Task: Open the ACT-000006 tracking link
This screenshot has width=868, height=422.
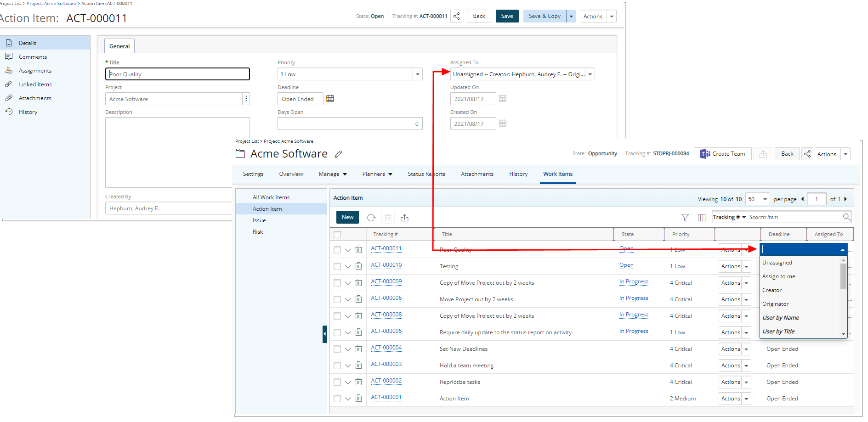Action: pyautogui.click(x=386, y=298)
